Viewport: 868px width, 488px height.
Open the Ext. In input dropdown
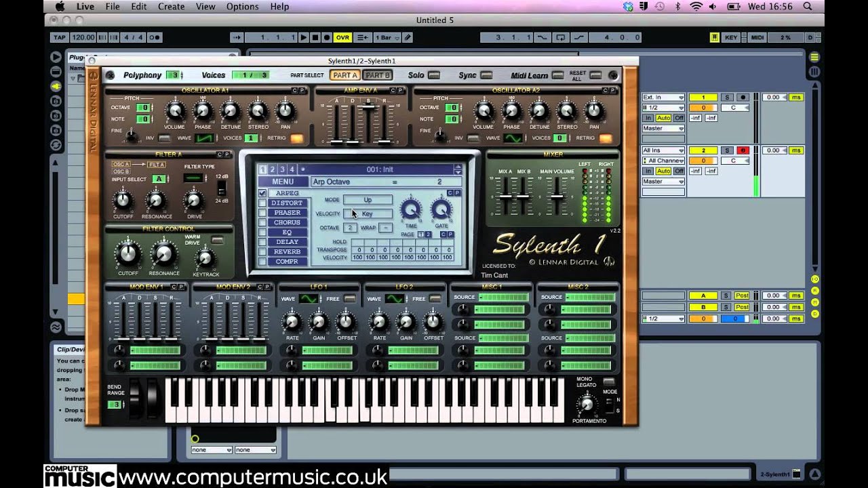coord(663,98)
